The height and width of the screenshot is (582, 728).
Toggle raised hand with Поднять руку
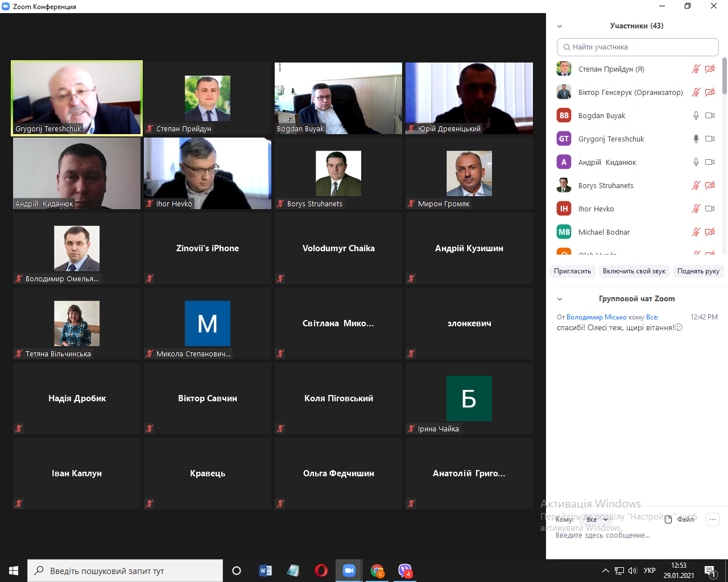pyautogui.click(x=698, y=271)
